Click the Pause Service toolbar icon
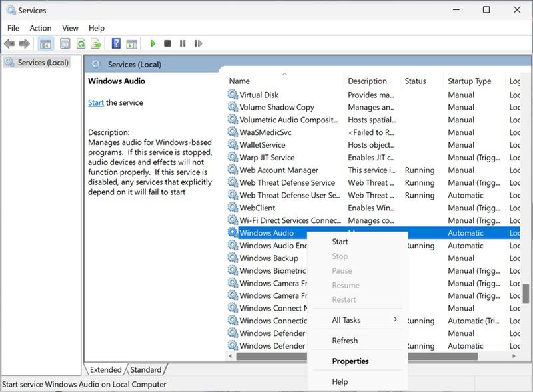This screenshot has width=533, height=392. pos(183,43)
